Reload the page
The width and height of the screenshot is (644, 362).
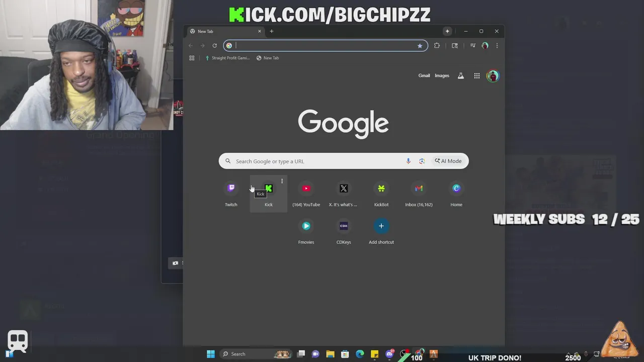(214, 45)
